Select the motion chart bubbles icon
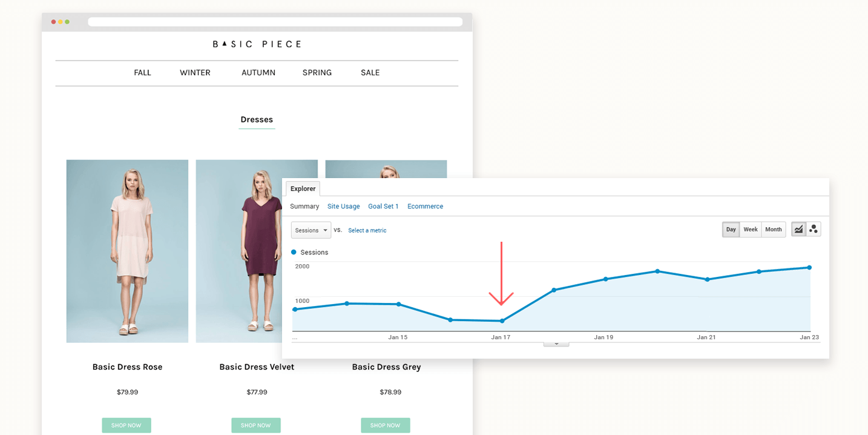868x435 pixels. (814, 228)
